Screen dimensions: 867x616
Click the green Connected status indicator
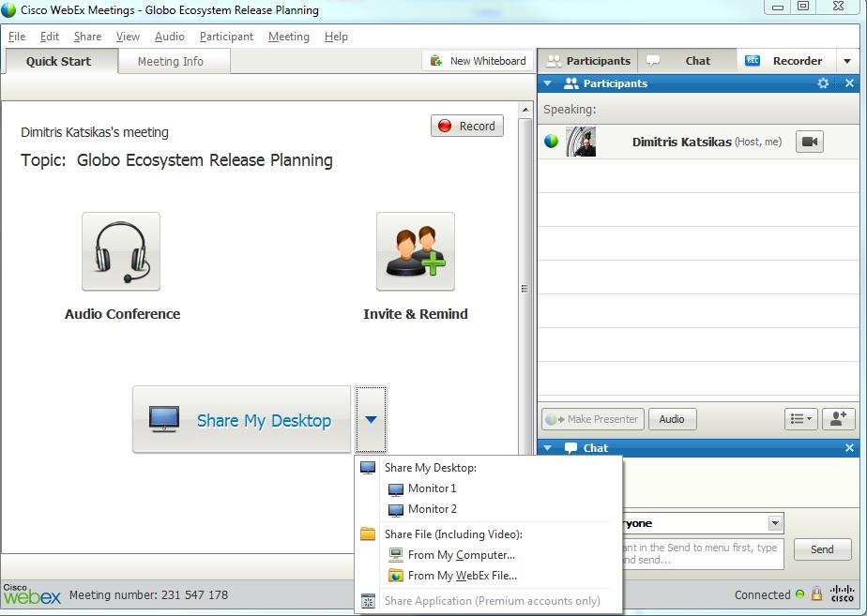tap(799, 593)
